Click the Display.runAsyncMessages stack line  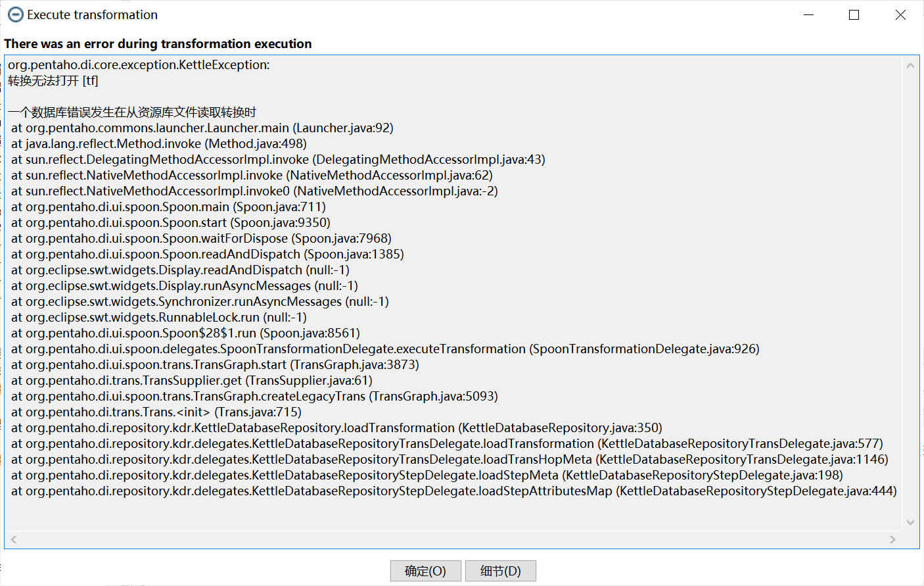click(185, 286)
